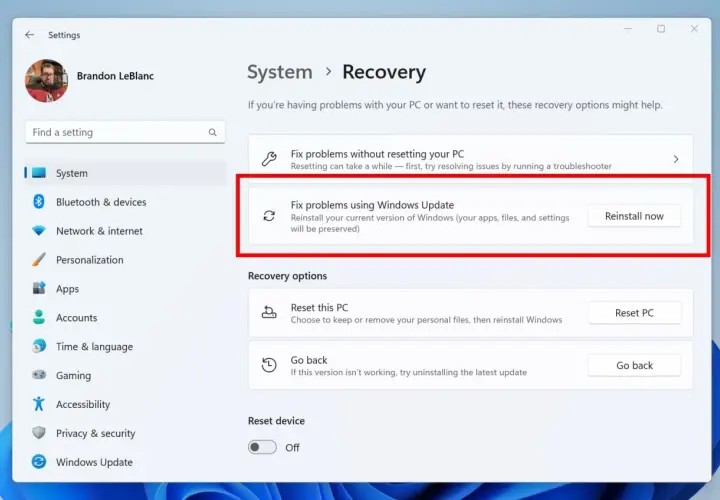The width and height of the screenshot is (720, 500).
Task: Open Brandon LeBlanc's profile picture
Action: tap(46, 80)
